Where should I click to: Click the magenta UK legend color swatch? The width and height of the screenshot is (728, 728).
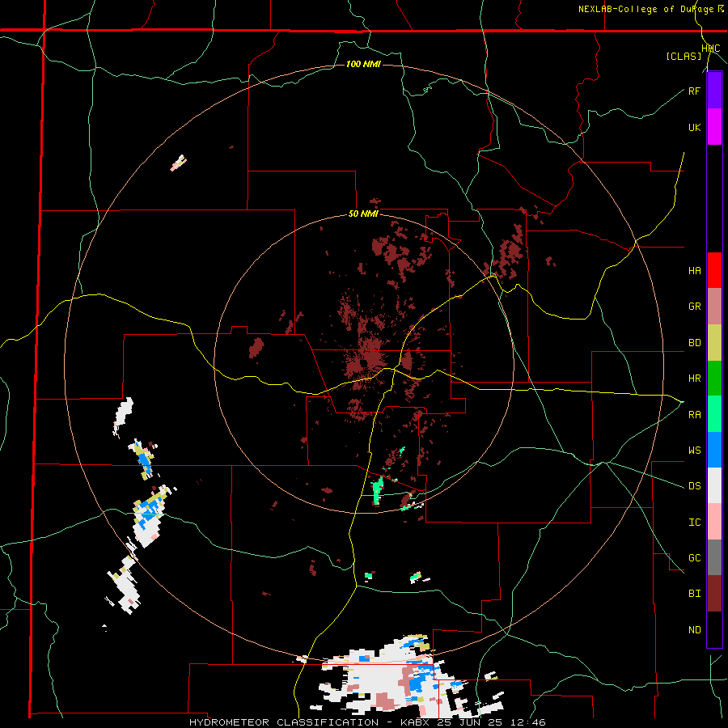click(714, 127)
